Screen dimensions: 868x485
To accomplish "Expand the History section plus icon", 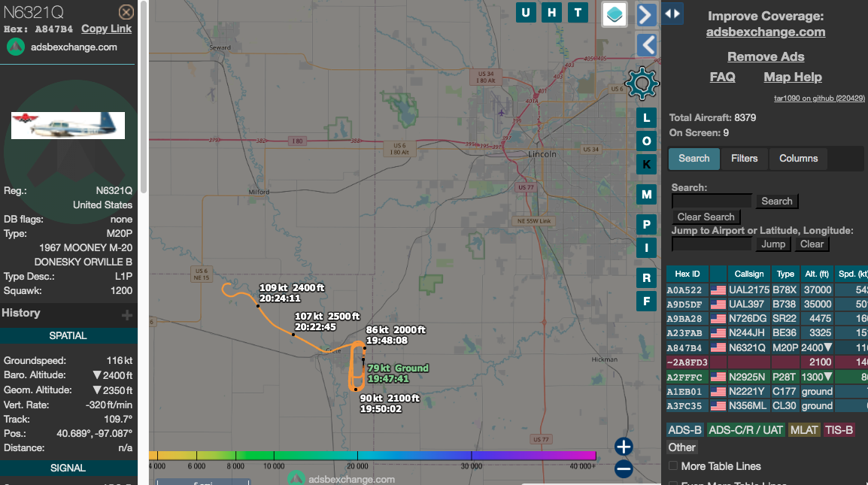I will (127, 315).
